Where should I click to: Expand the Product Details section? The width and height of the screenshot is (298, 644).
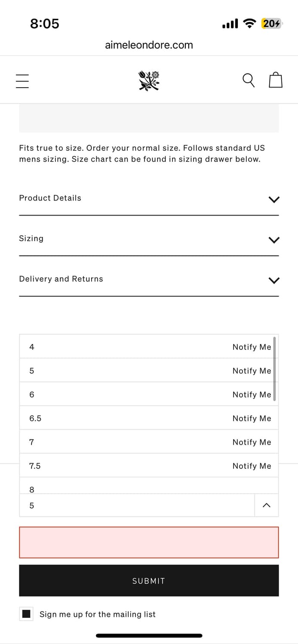(149, 198)
